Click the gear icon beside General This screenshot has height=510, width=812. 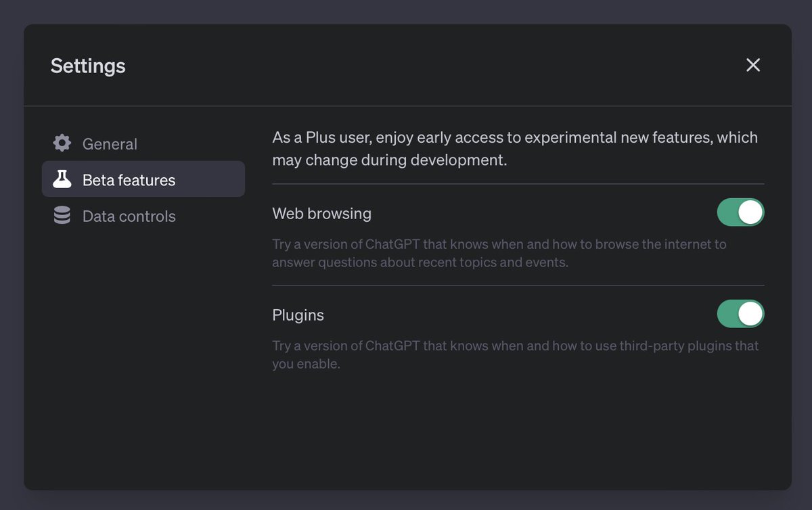point(62,143)
